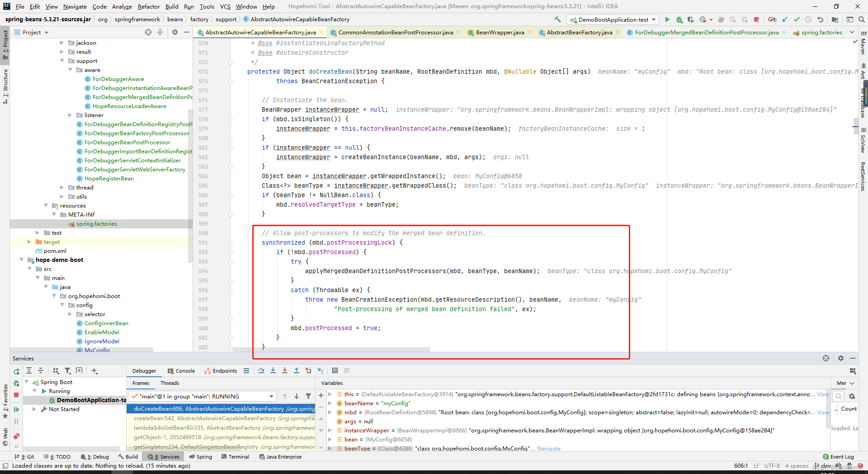The image size is (868, 474).
Task: Open Project panel settings gear
Action: click(175, 32)
